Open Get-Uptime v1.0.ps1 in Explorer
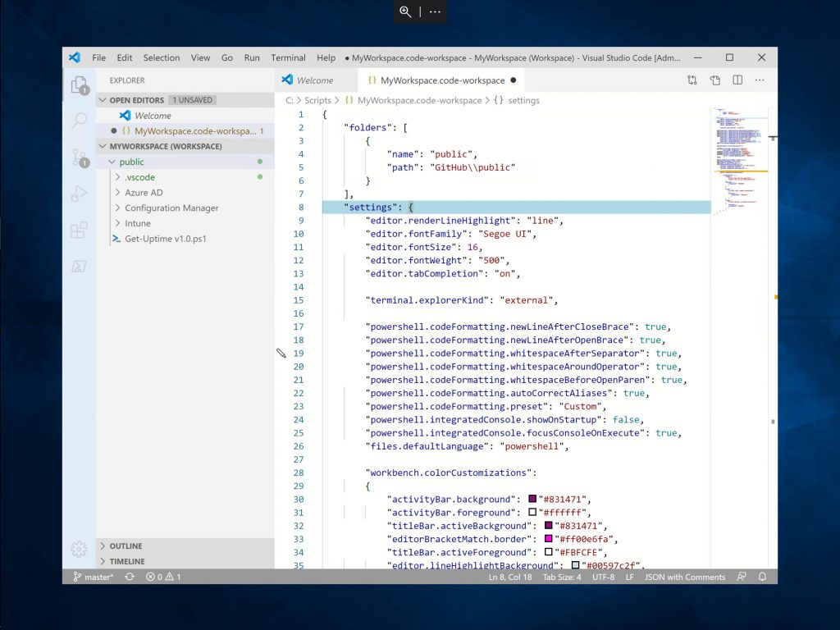Screen dimensions: 840x630 pos(165,239)
